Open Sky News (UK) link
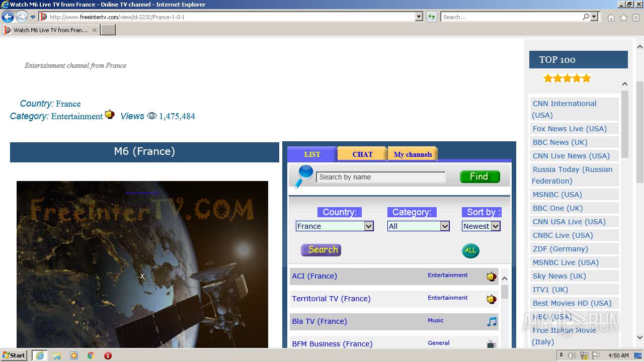The width and height of the screenshot is (644, 362). pyautogui.click(x=559, y=276)
